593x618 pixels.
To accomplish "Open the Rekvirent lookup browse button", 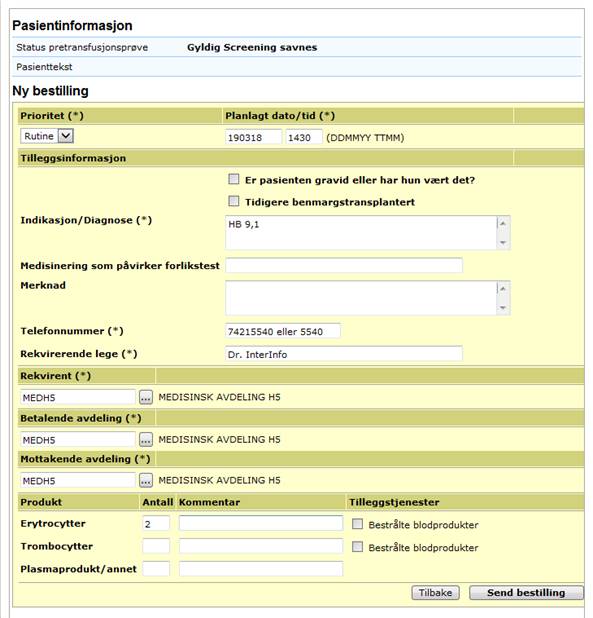I will (x=146, y=397).
